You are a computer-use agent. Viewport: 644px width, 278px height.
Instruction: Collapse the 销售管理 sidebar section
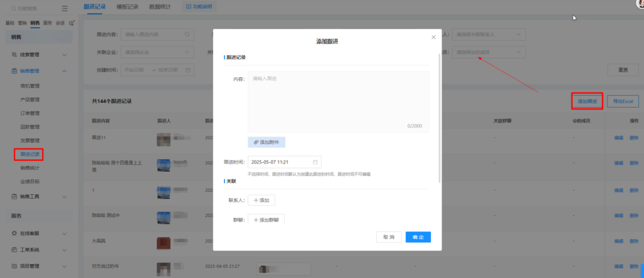pos(64,71)
